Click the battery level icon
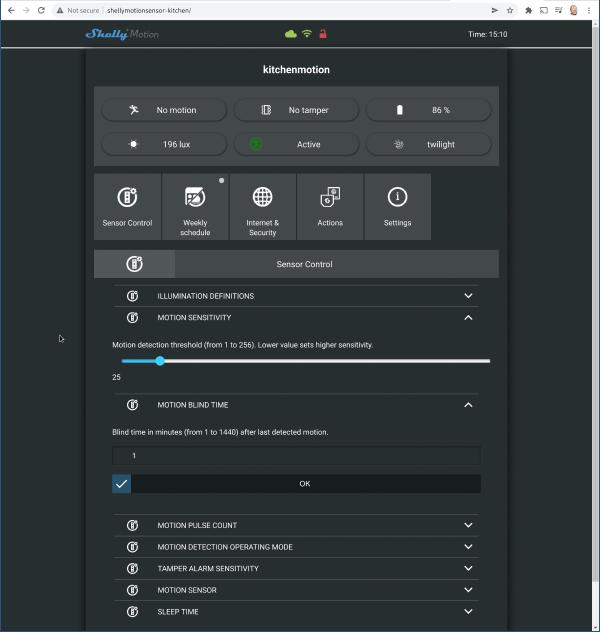The height and width of the screenshot is (632, 600). (x=399, y=110)
